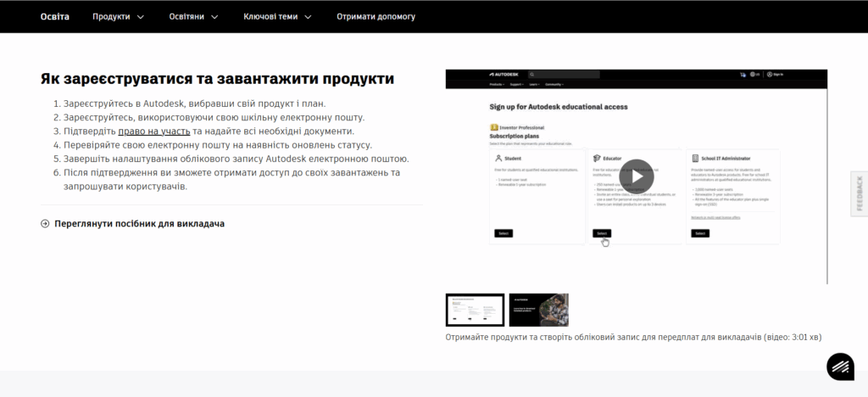Expand the Продукти dropdown menu
Image resolution: width=868 pixels, height=397 pixels.
pos(118,16)
